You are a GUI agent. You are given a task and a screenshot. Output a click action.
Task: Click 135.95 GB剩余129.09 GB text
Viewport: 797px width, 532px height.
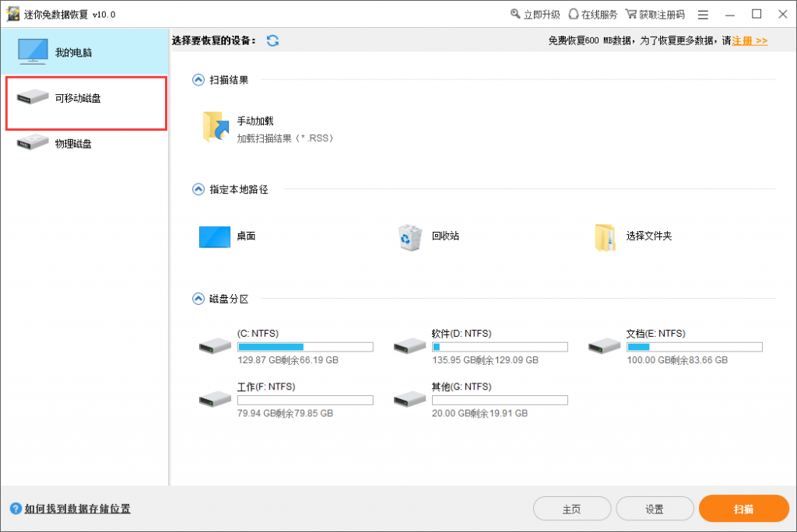(485, 360)
